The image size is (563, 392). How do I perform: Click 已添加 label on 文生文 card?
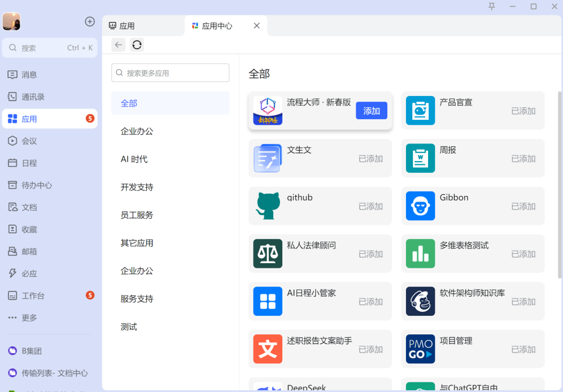pyautogui.click(x=370, y=159)
